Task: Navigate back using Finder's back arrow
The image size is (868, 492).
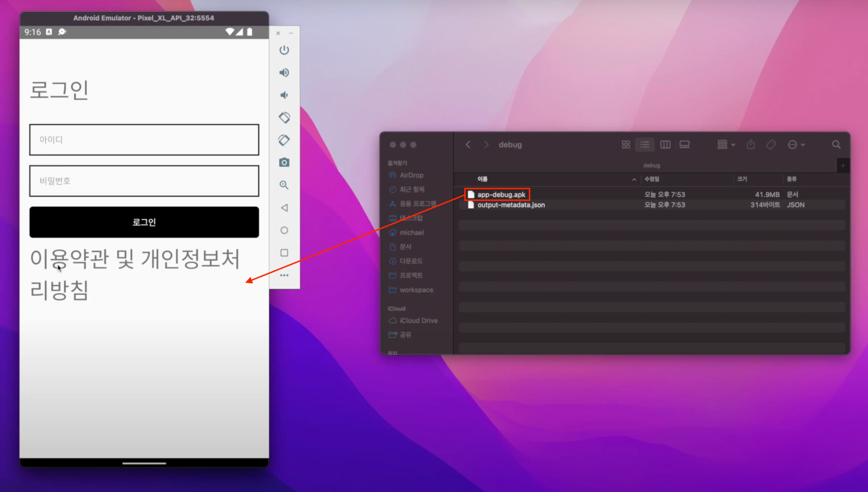Action: [468, 145]
